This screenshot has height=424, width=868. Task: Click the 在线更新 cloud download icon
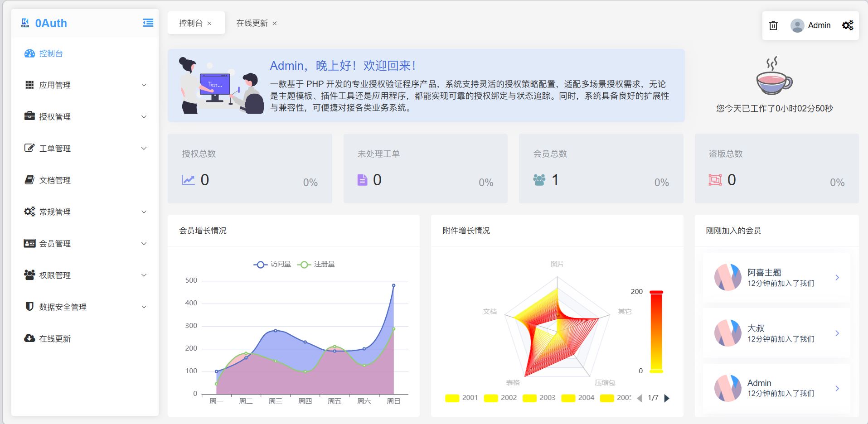29,338
